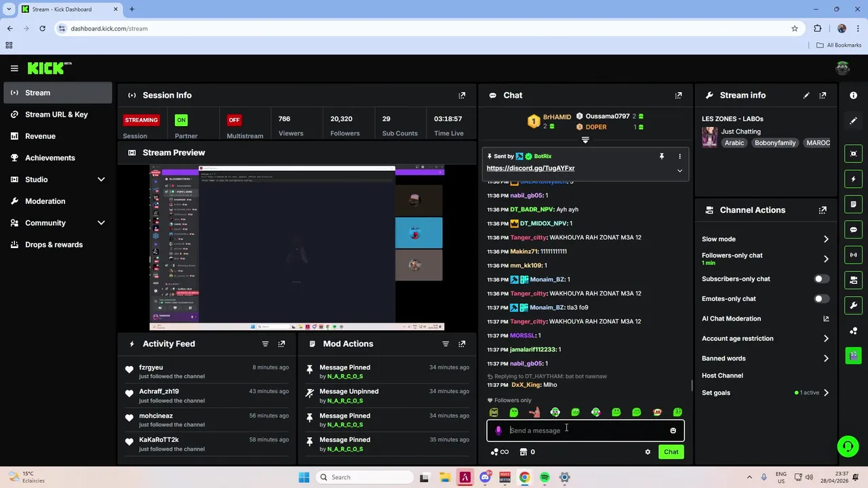This screenshot has height=488, width=868.
Task: Open Discord from Windows taskbar
Action: pos(485,478)
